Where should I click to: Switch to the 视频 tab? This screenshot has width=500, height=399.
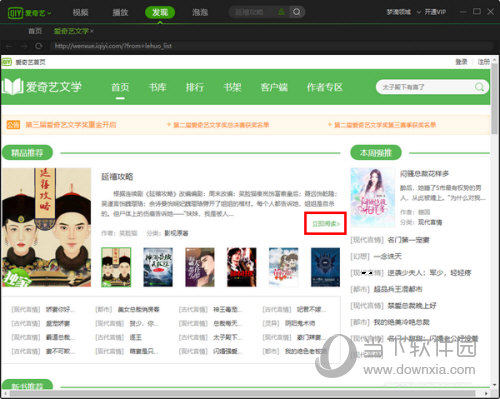[x=80, y=13]
